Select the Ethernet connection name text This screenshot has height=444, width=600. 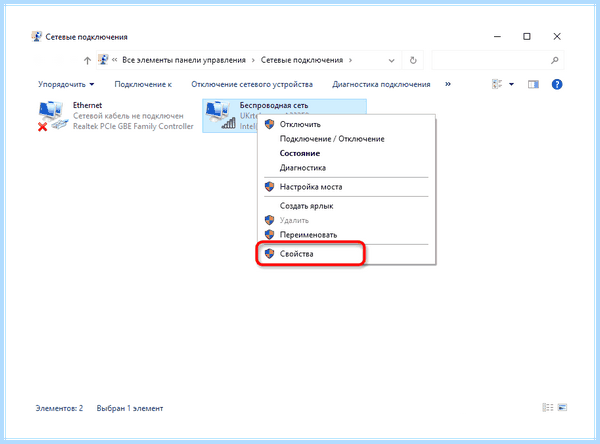pos(87,105)
